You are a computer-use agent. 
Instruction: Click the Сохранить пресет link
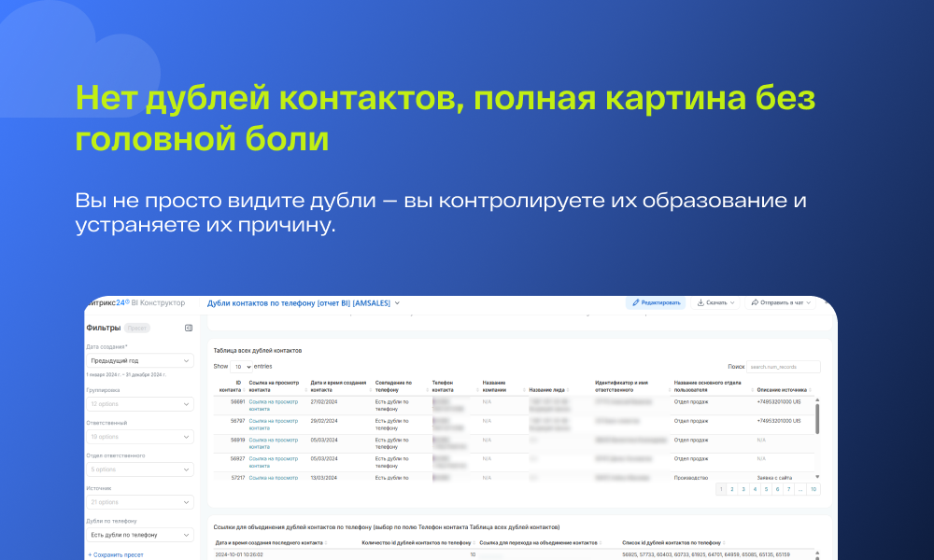tap(116, 554)
